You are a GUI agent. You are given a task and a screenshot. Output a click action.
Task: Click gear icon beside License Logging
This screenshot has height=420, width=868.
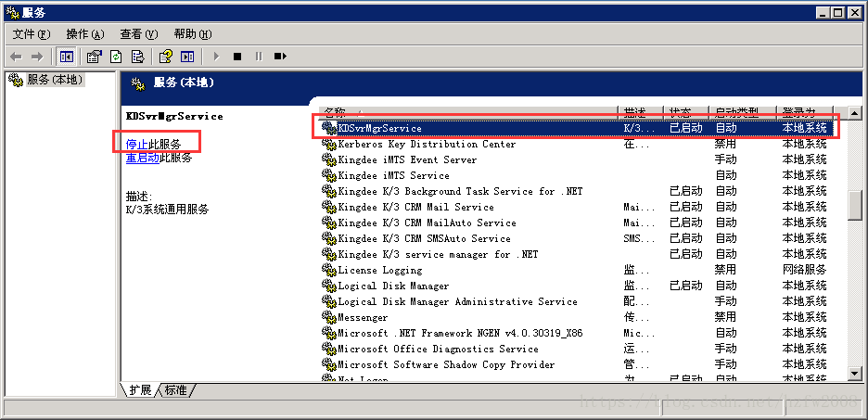coord(329,271)
